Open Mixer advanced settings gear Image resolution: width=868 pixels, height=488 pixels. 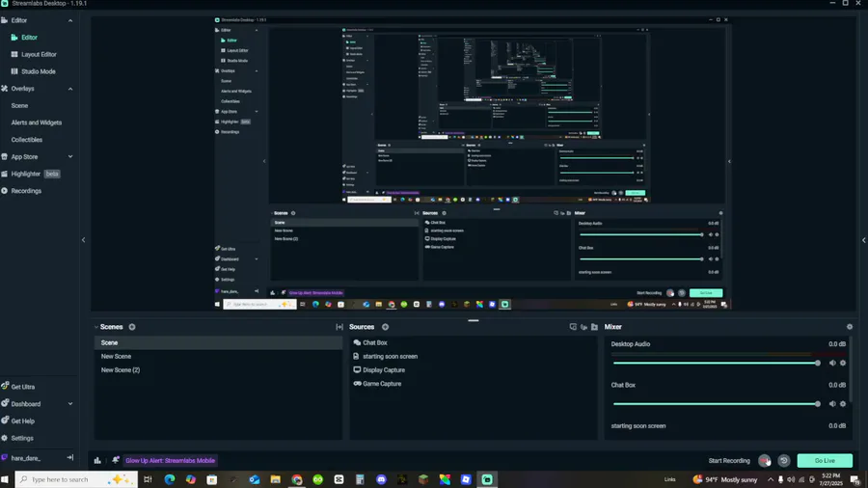(850, 327)
